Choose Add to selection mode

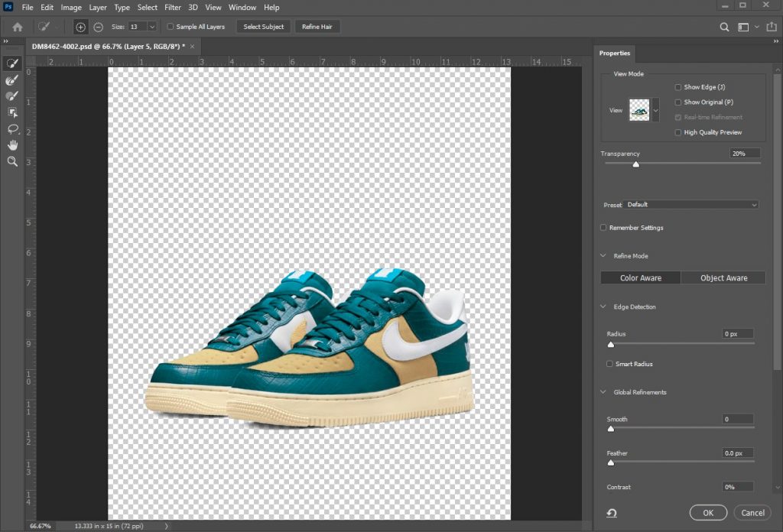[80, 27]
